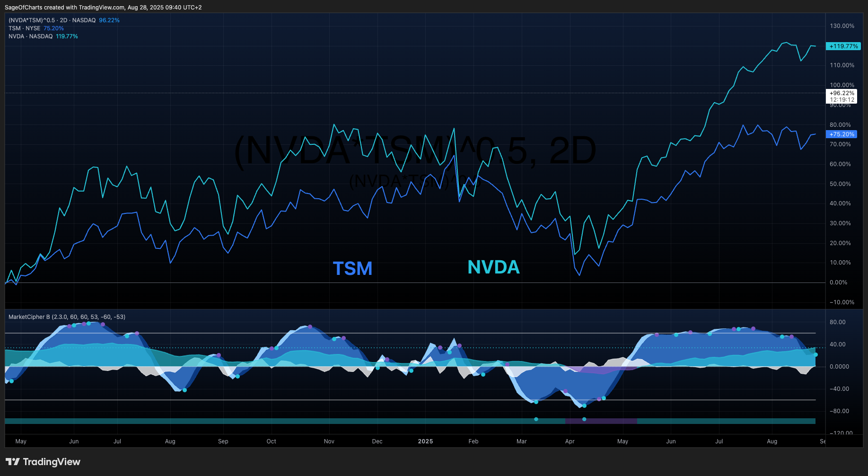868x476 pixels.
Task: Click the 119.77% NVDA legend value
Action: click(x=67, y=36)
